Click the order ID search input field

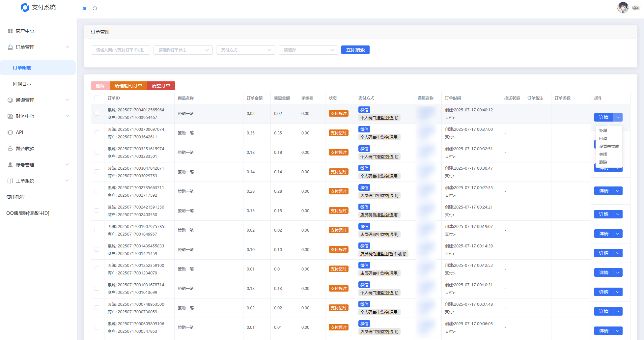(120, 50)
